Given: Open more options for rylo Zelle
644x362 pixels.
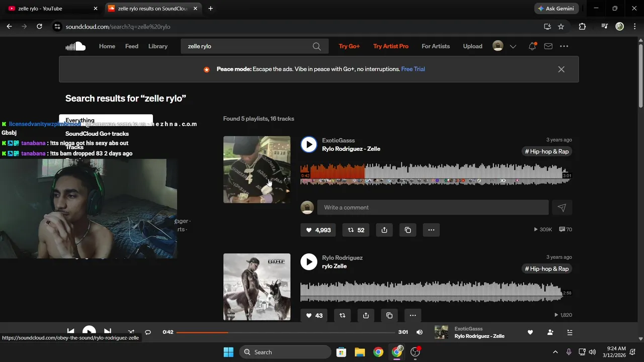Looking at the screenshot, I should (x=413, y=315).
